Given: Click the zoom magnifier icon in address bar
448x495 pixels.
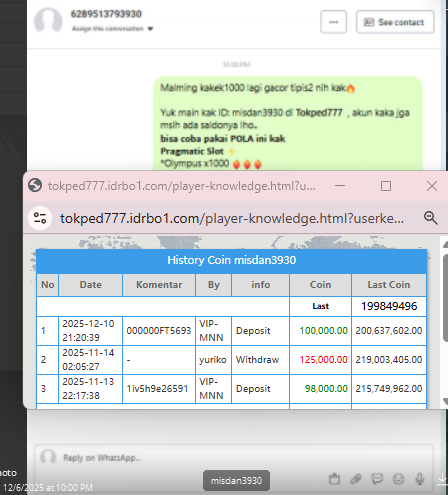Looking at the screenshot, I should pyautogui.click(x=430, y=218).
